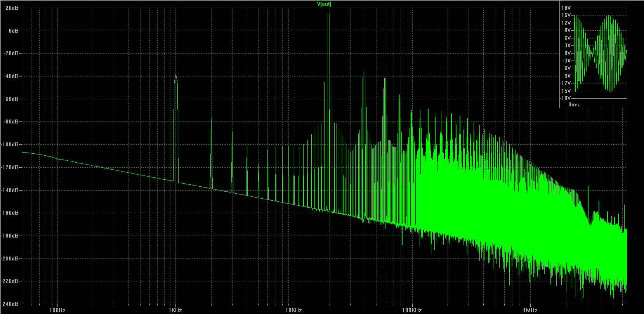The image size is (644, 314).
Task: Click the -180dB axis label
Action: (x=10, y=236)
